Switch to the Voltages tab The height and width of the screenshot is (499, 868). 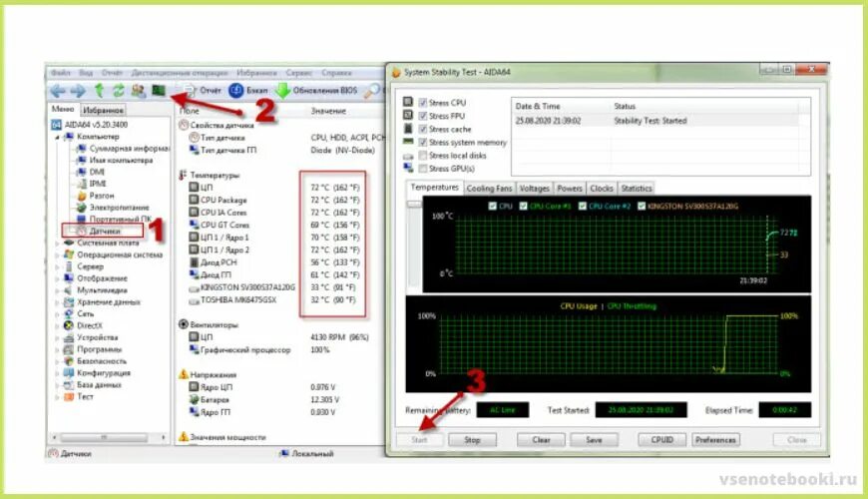coord(534,189)
